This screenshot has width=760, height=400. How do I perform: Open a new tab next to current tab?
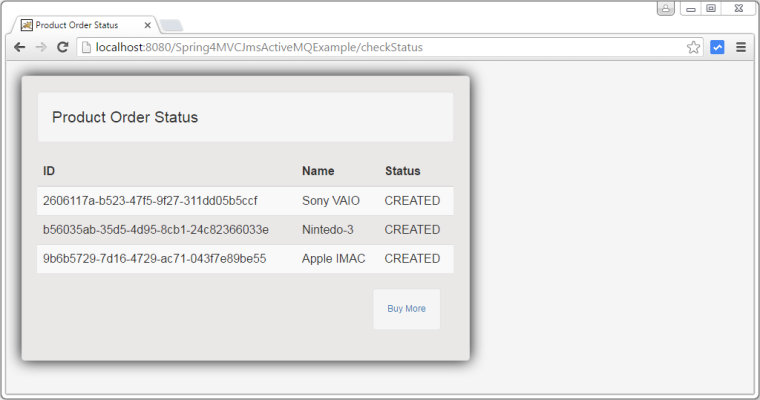(x=171, y=25)
